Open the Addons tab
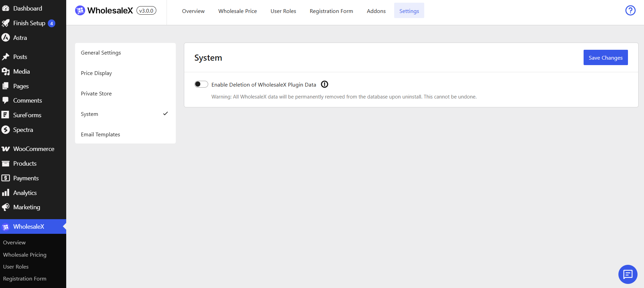 (376, 11)
